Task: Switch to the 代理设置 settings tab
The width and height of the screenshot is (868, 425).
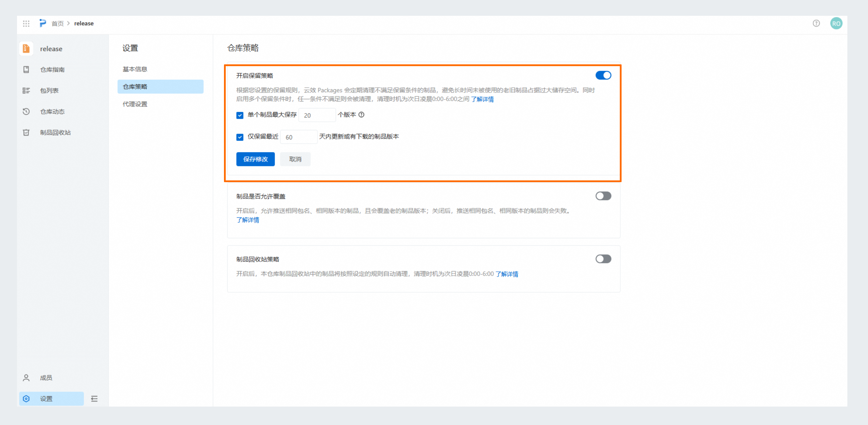Action: 135,104
